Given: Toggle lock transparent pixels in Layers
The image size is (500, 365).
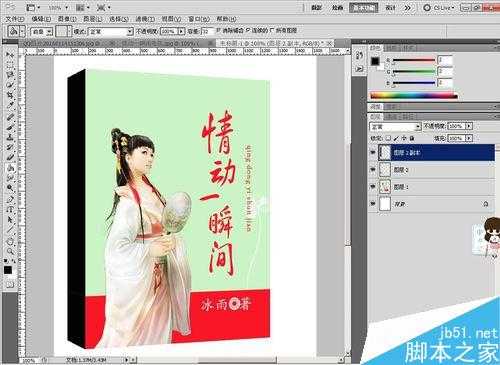Looking at the screenshot, I should point(388,138).
